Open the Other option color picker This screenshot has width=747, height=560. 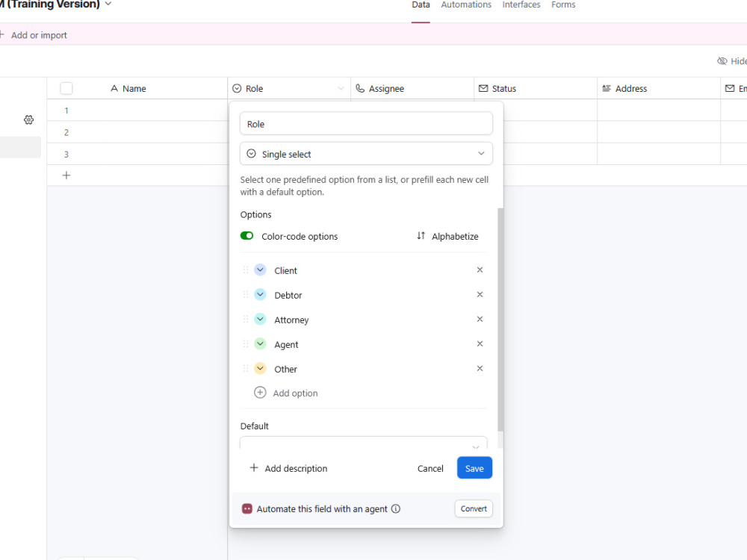coord(260,369)
